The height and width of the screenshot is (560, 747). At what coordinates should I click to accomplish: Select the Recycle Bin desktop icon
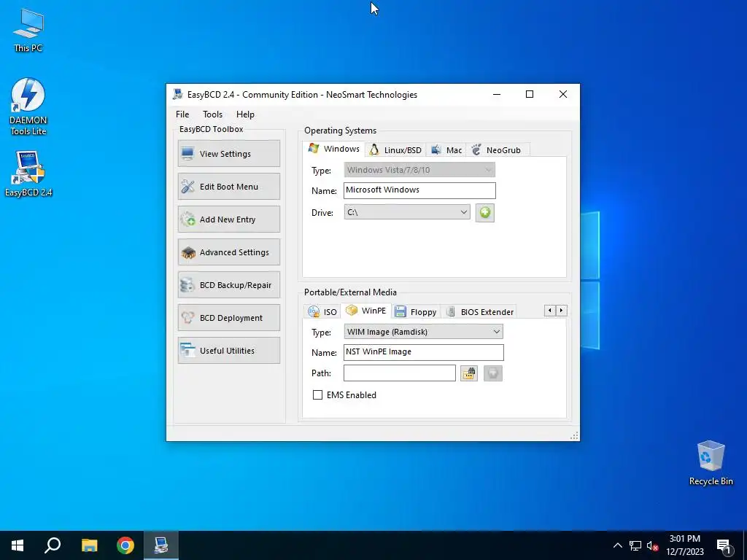point(711,463)
